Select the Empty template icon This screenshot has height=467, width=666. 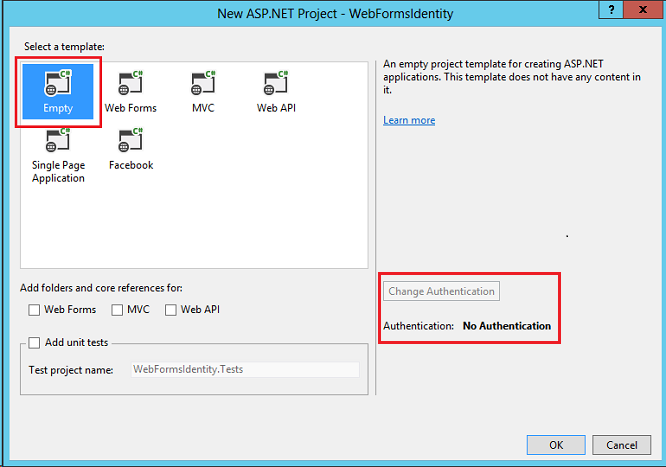point(58,83)
